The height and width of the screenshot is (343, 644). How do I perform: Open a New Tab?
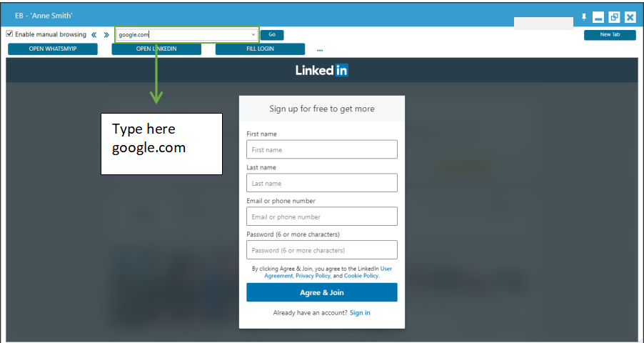(x=610, y=35)
